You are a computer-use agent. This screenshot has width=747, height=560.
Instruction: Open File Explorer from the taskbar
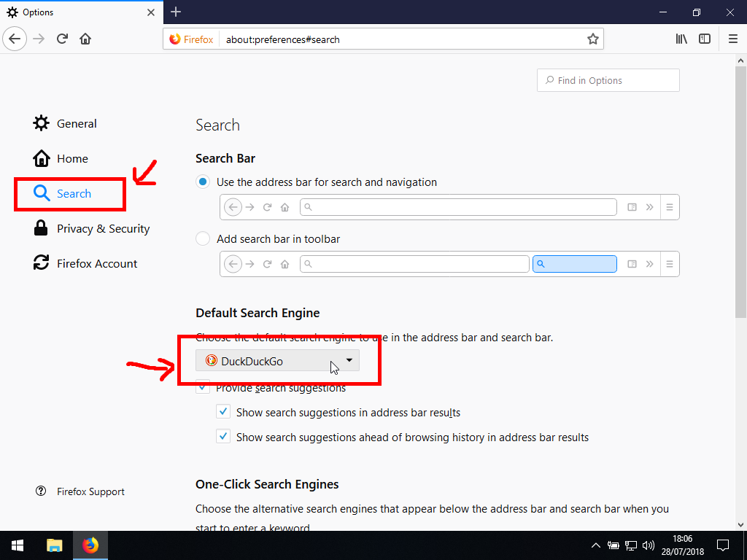click(54, 545)
